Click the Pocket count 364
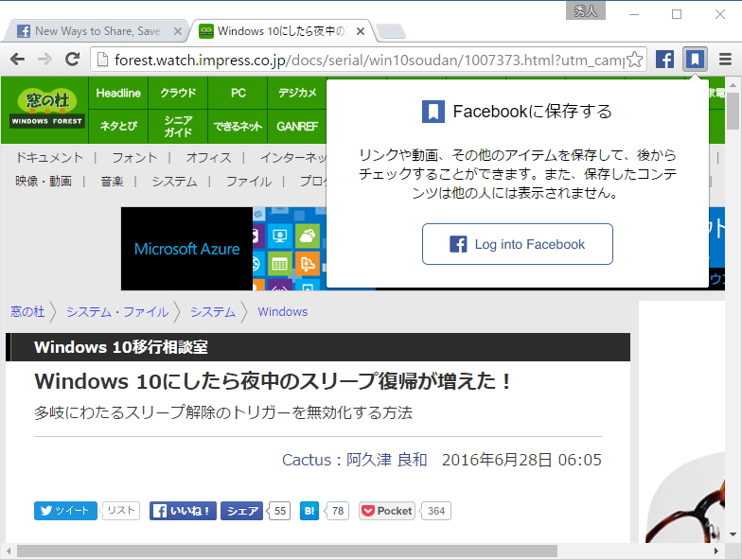 coord(435,511)
